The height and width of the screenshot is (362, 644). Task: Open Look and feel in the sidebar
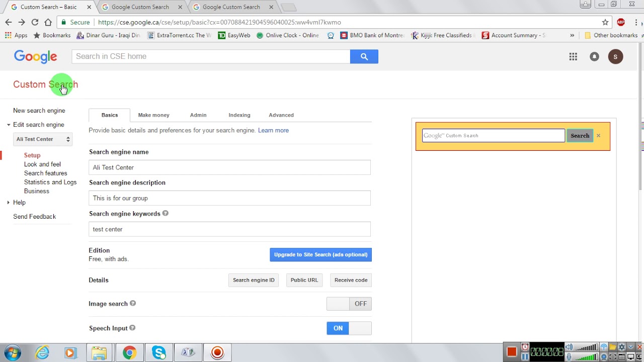[x=42, y=164]
